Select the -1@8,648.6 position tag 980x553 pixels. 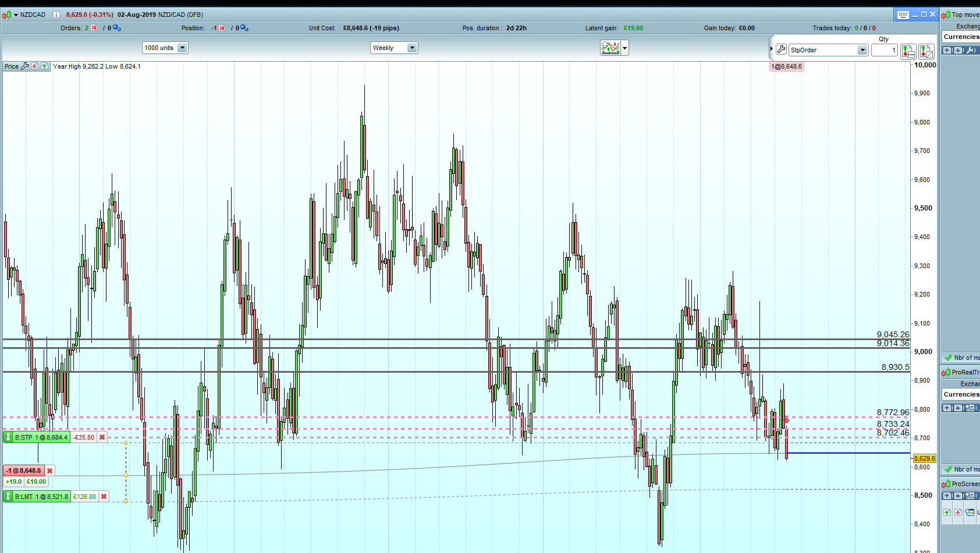[24, 470]
